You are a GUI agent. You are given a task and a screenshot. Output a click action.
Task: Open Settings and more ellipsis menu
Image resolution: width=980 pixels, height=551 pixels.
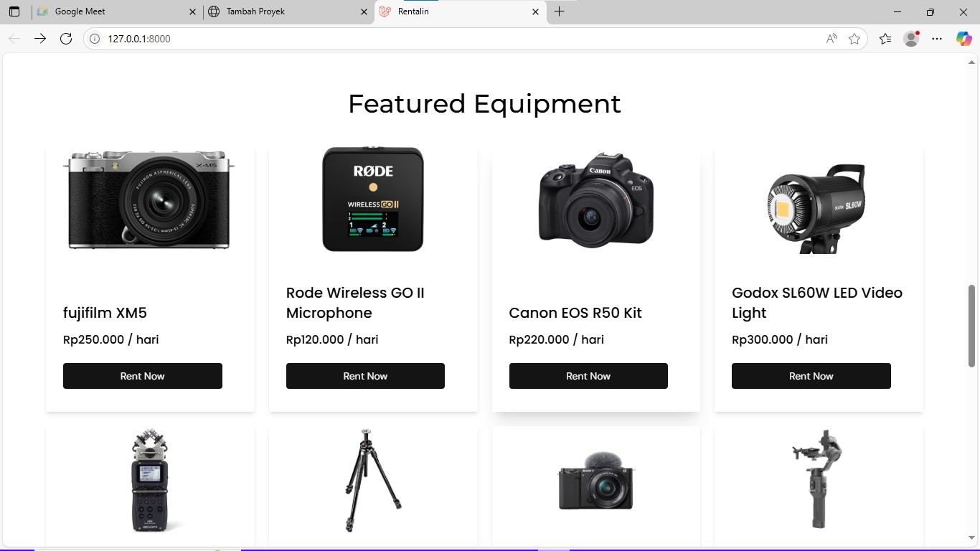(937, 39)
